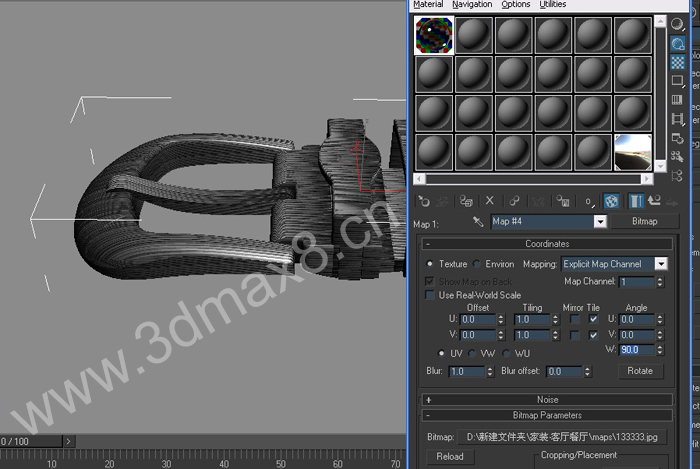Open the Options menu
The width and height of the screenshot is (700, 469).
(x=516, y=4)
